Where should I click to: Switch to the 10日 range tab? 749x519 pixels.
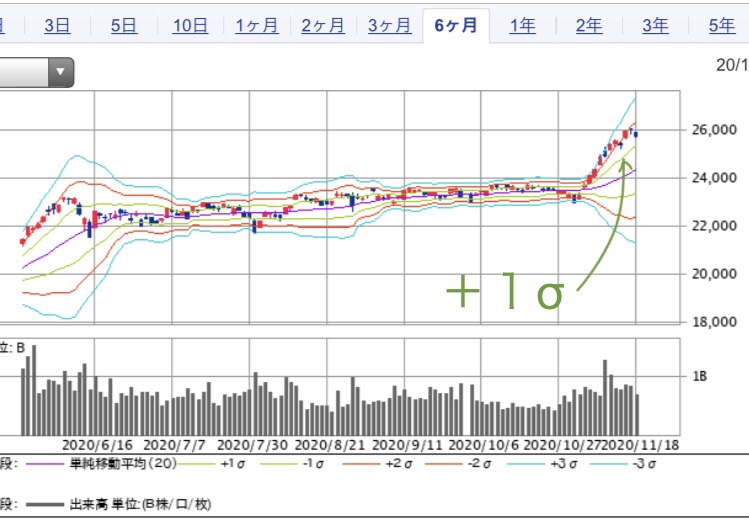[x=190, y=25]
